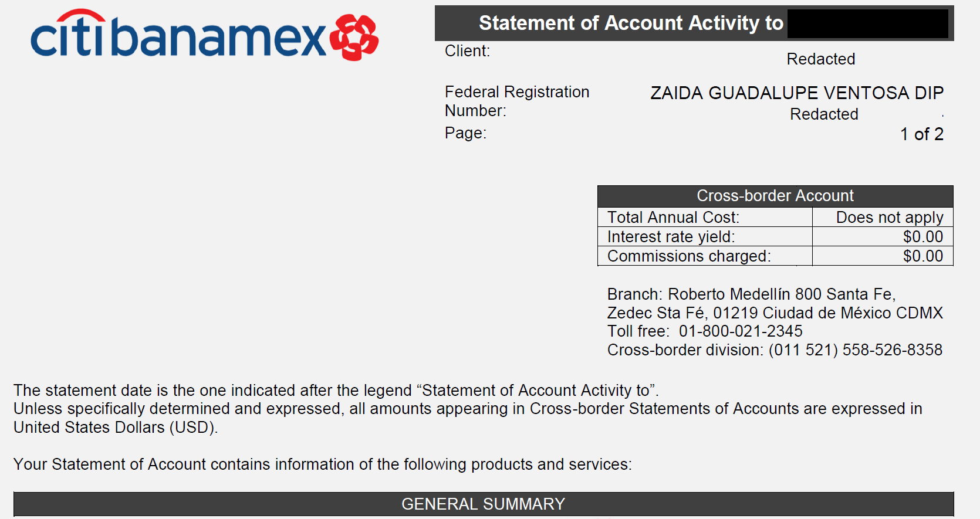
Task: Select the name Zaida Guadalupe Ventosa Dip
Action: click(x=797, y=93)
